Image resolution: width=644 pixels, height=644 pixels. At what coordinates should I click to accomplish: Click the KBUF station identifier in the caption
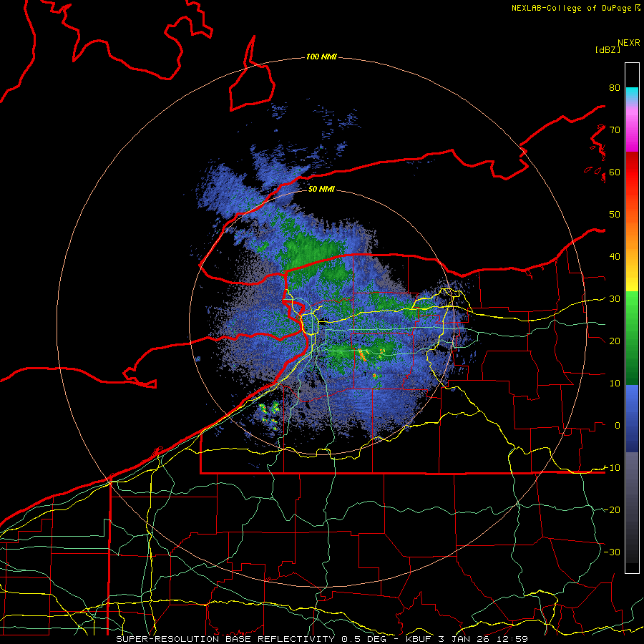pos(419,639)
